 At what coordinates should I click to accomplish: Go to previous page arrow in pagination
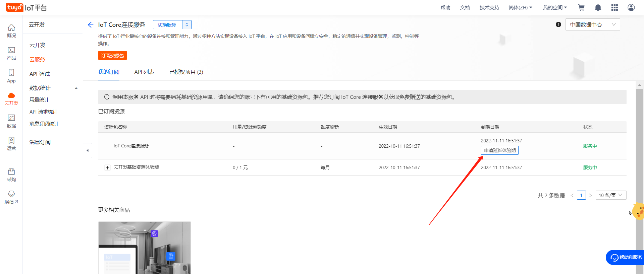point(572,195)
